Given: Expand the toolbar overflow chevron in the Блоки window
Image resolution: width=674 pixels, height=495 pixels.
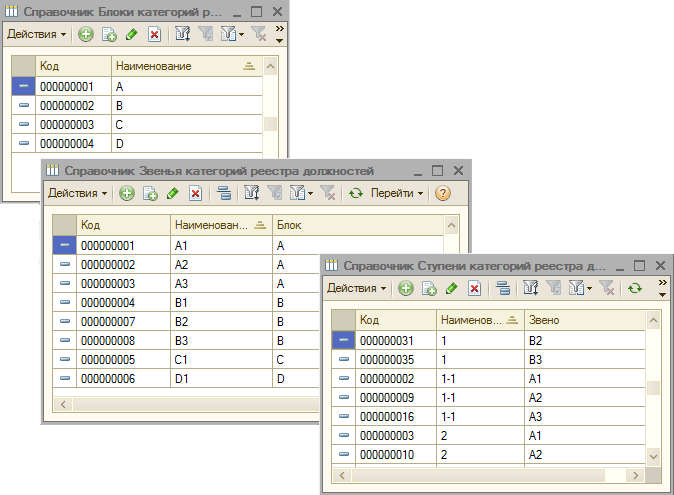Looking at the screenshot, I should [x=279, y=34].
